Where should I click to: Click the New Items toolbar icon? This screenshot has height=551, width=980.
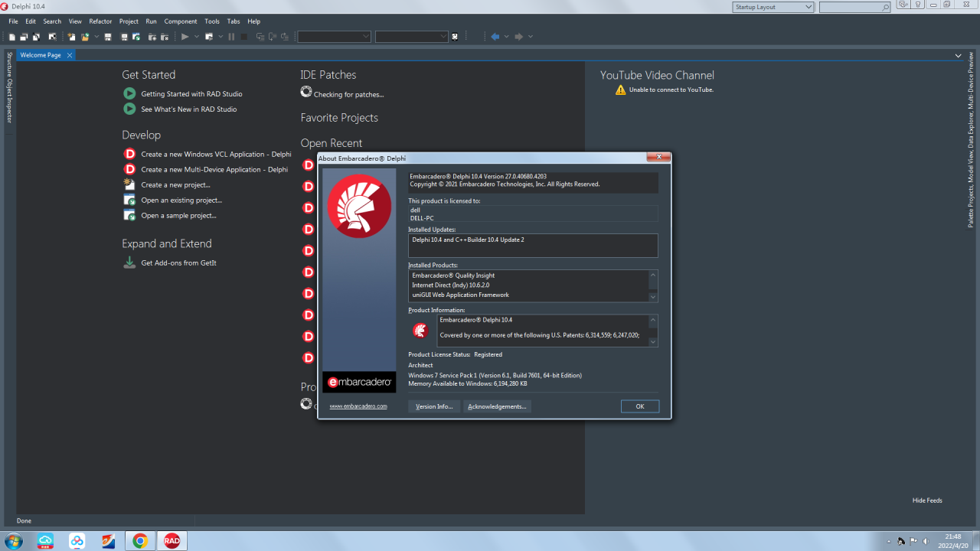click(71, 37)
